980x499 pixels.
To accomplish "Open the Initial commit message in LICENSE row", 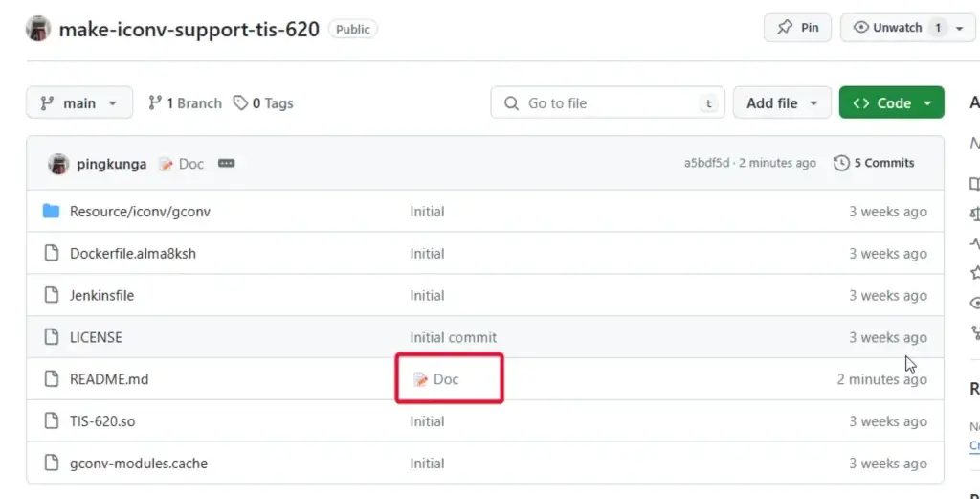I will click(x=453, y=337).
